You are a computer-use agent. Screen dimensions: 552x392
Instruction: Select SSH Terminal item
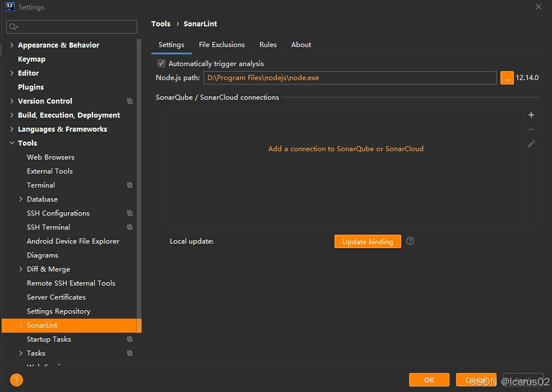click(x=48, y=227)
